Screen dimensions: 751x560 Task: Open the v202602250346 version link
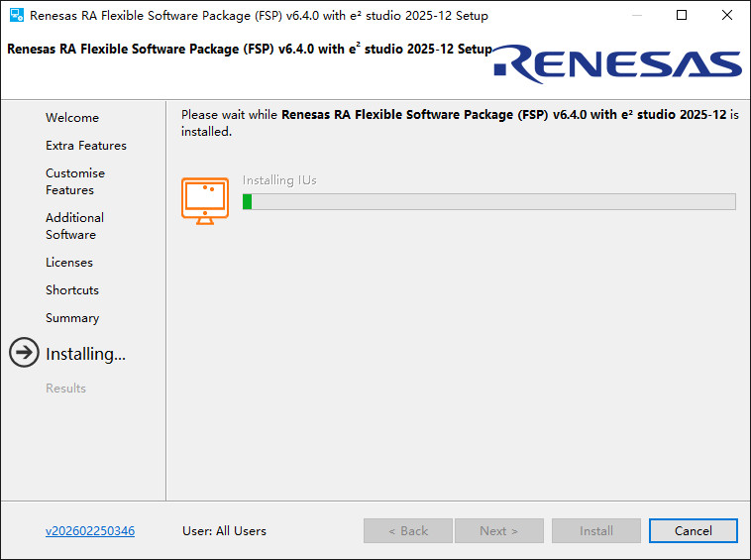click(90, 531)
